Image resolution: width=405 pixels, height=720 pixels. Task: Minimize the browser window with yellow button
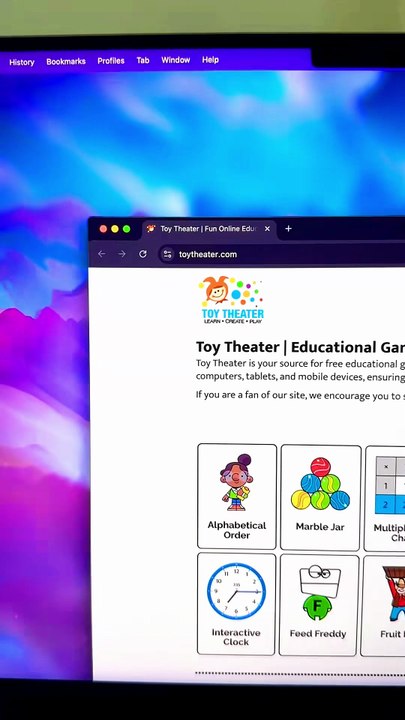point(115,229)
